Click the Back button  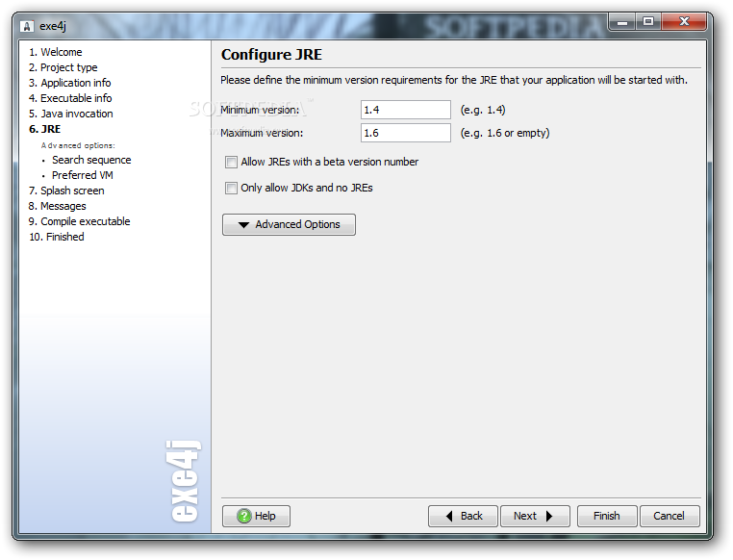click(x=463, y=516)
